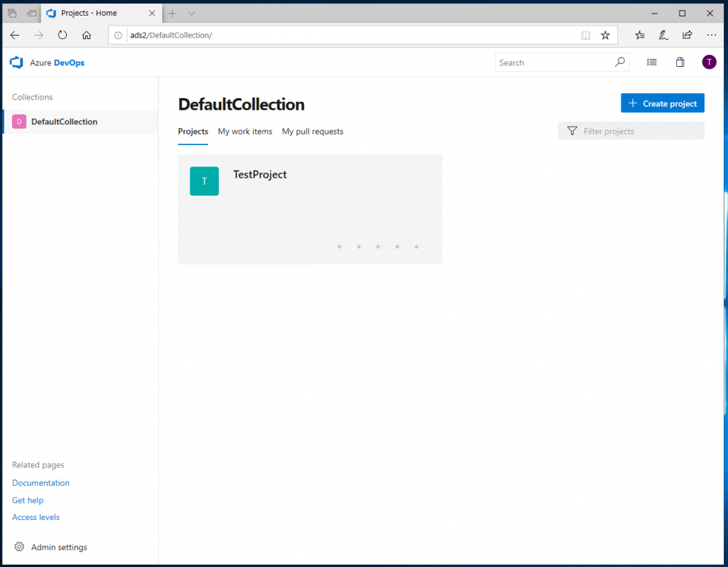Click the Admin settings gear icon
Screen dimensions: 728x567
[x=19, y=547]
